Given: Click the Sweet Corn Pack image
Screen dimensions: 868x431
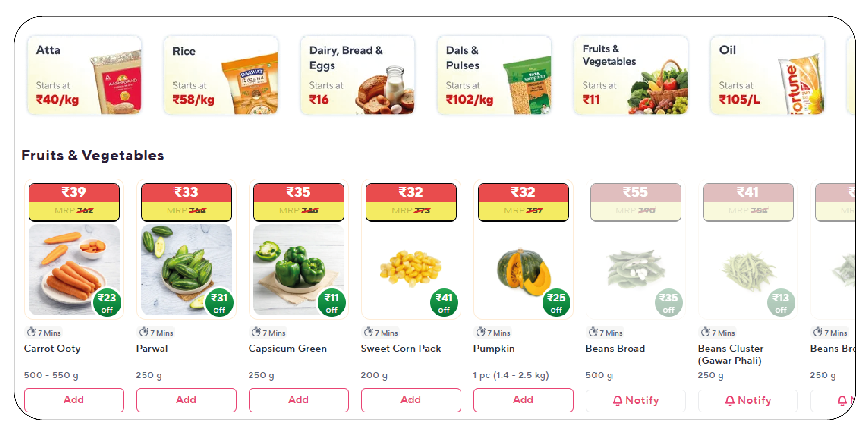Looking at the screenshot, I should 410,268.
